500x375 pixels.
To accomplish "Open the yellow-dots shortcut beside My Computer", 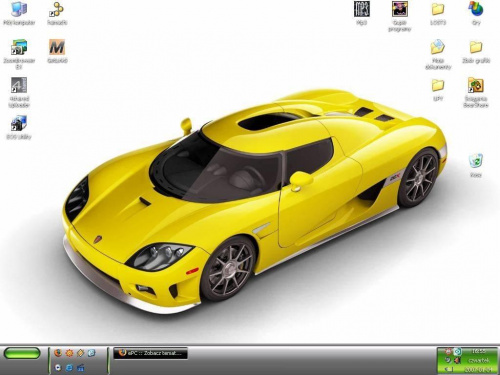I will pyautogui.click(x=57, y=13).
